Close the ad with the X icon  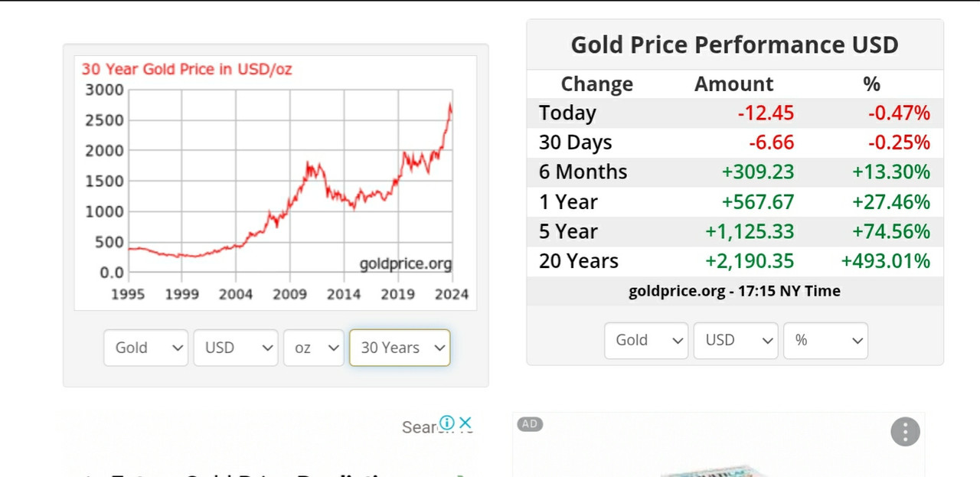point(465,423)
